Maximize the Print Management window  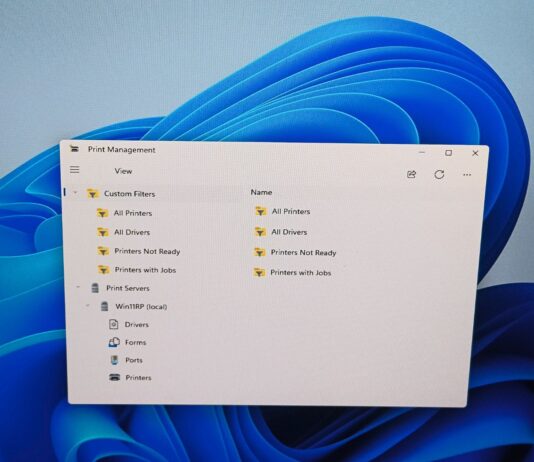[x=449, y=153]
